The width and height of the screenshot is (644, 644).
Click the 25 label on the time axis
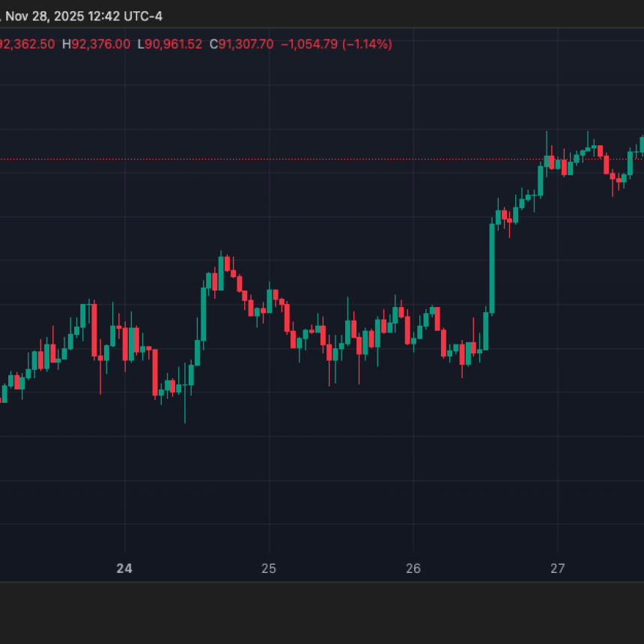point(268,568)
